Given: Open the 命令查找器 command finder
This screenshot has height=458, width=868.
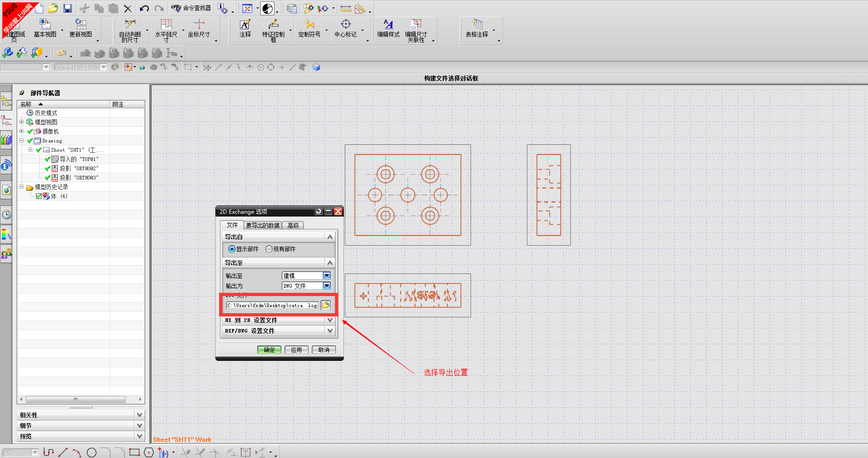Looking at the screenshot, I should coord(191,8).
